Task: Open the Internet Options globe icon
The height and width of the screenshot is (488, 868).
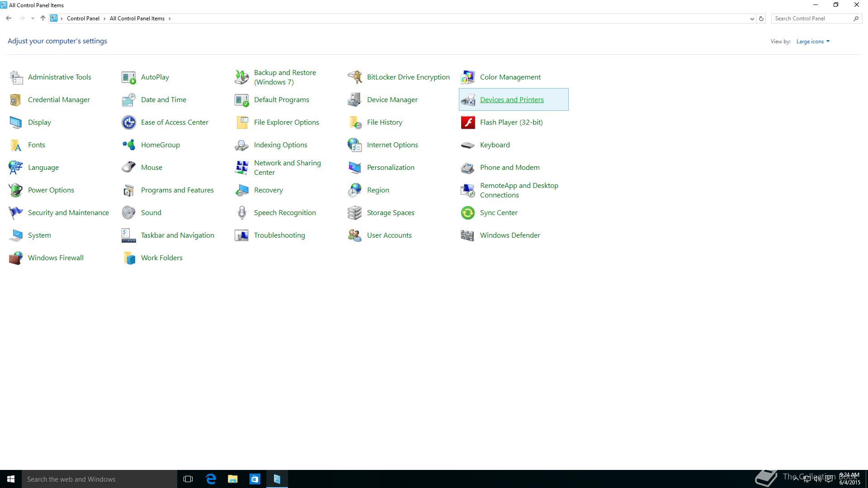Action: 355,145
